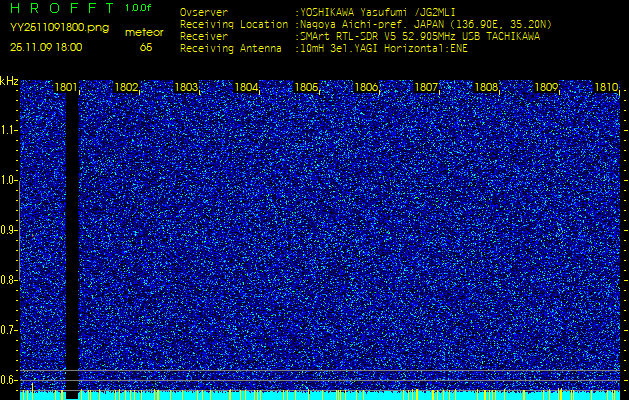Select the 1809 time label
This screenshot has width=629, height=400.
[x=546, y=88]
